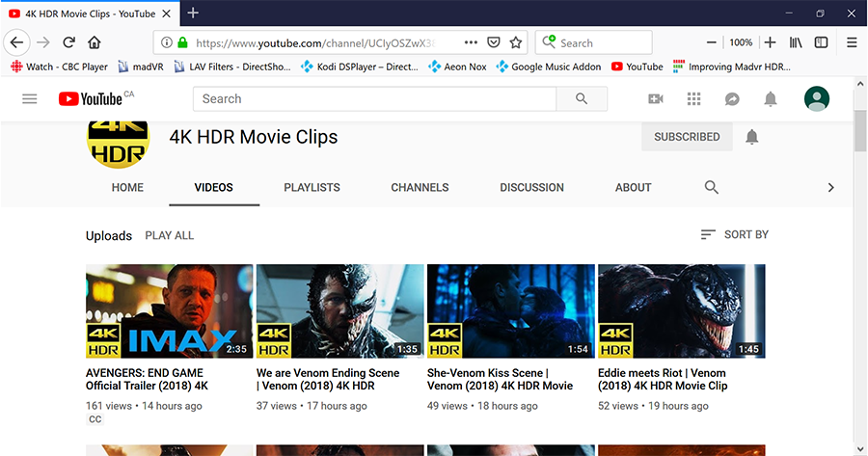868x456 pixels.
Task: Open YouTube notifications bell in header
Action: [x=770, y=99]
